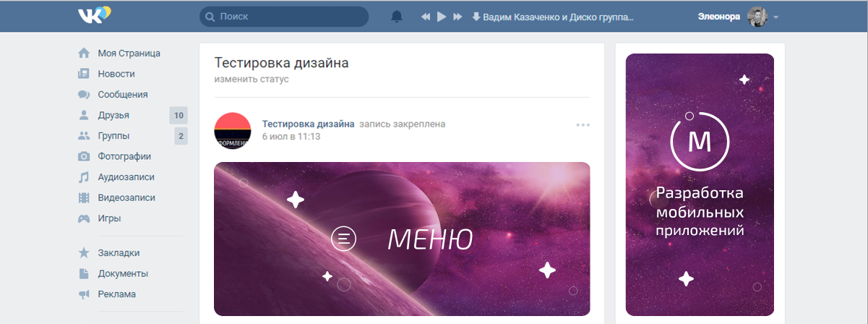Click the Друзья counter badge 10
868x324 pixels.
click(179, 115)
